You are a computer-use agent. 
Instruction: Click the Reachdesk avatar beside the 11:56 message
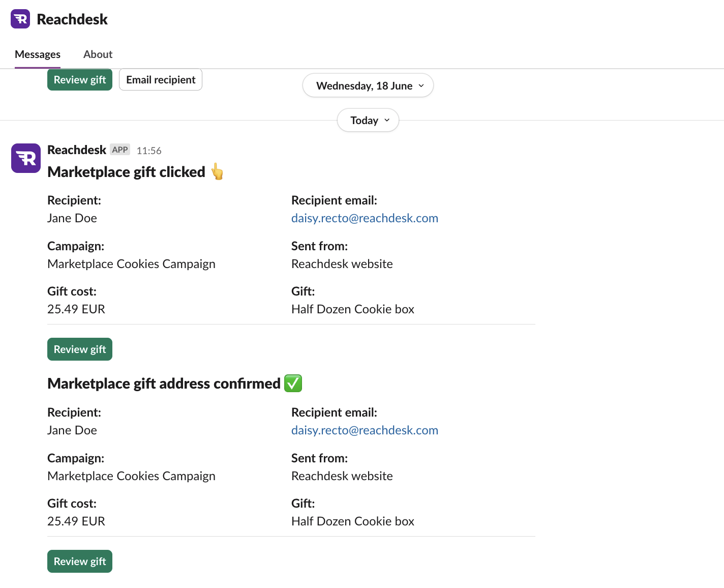pyautogui.click(x=26, y=158)
